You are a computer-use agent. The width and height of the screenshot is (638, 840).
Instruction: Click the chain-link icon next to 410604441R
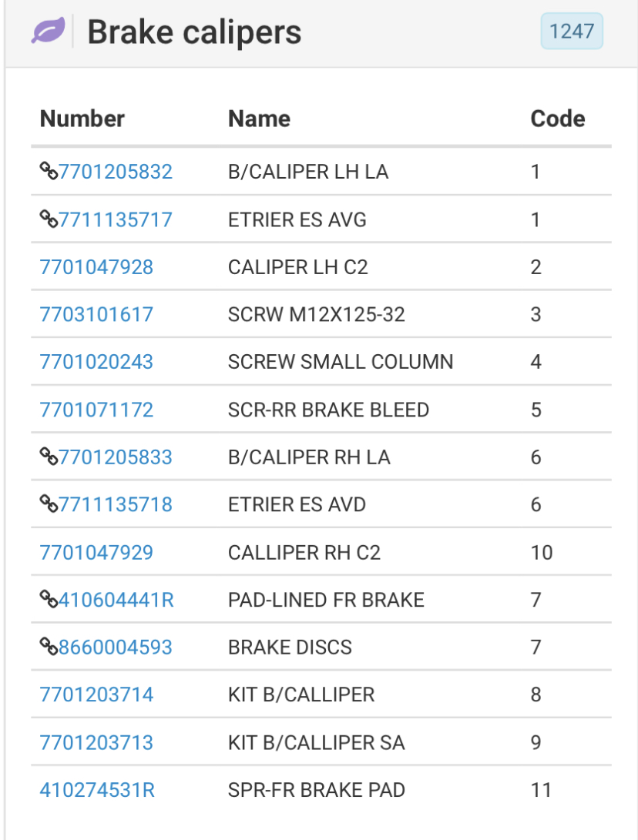coord(49,599)
